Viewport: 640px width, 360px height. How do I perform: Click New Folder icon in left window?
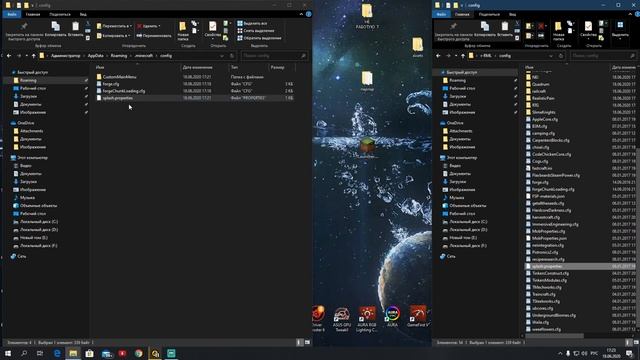(183, 27)
